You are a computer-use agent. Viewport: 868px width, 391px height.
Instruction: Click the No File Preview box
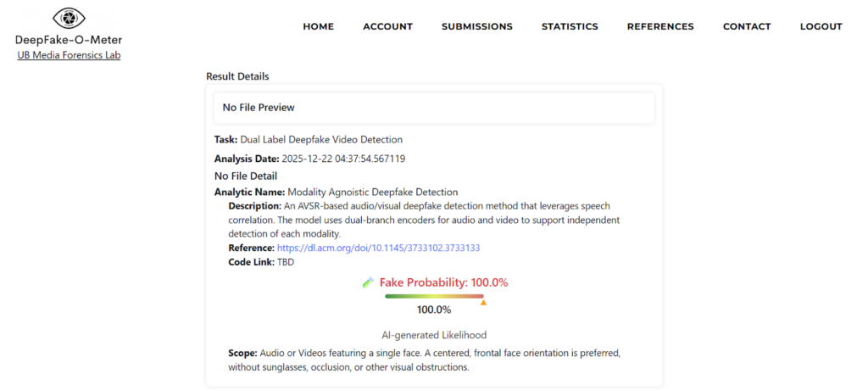(434, 108)
